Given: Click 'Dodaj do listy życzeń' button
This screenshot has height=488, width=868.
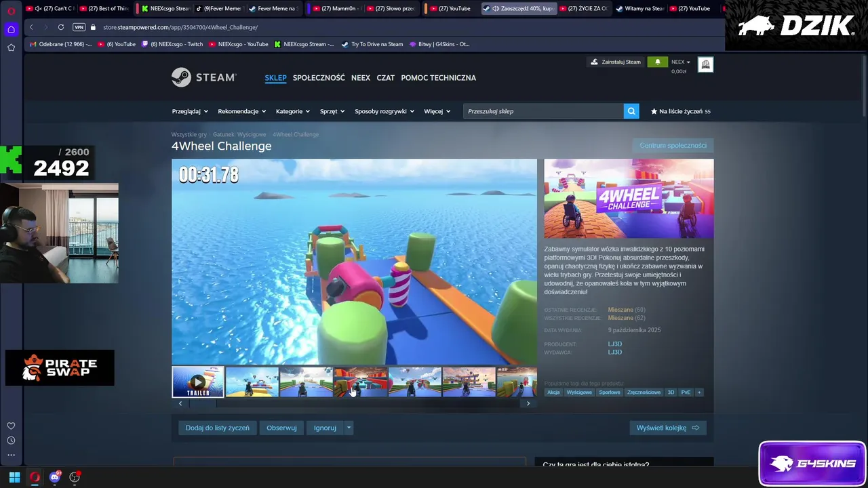Looking at the screenshot, I should click(x=218, y=428).
